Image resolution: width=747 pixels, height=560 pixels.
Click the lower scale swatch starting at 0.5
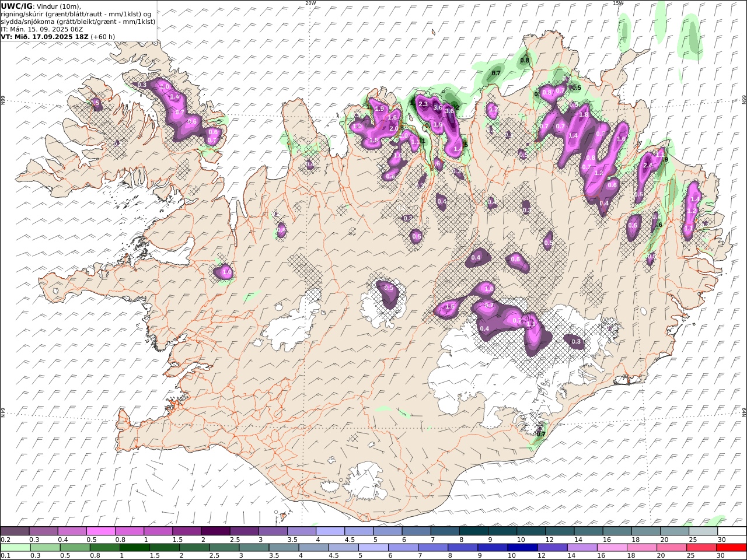click(75, 548)
